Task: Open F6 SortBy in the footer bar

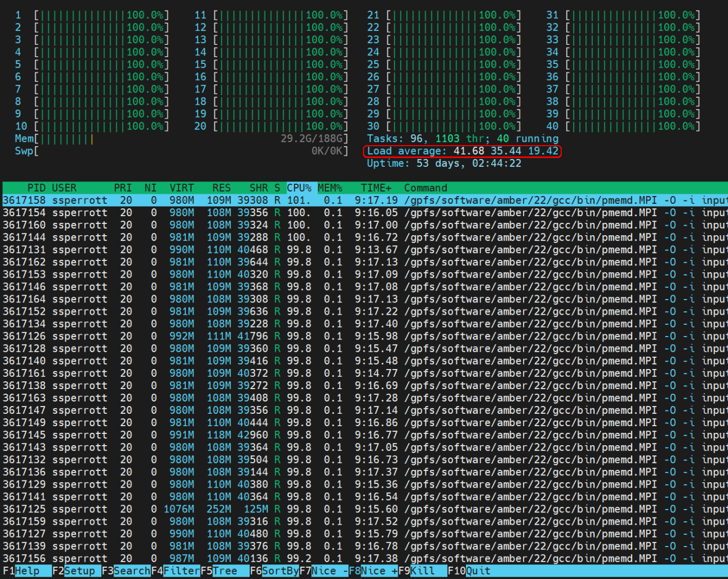Action: tap(274, 571)
